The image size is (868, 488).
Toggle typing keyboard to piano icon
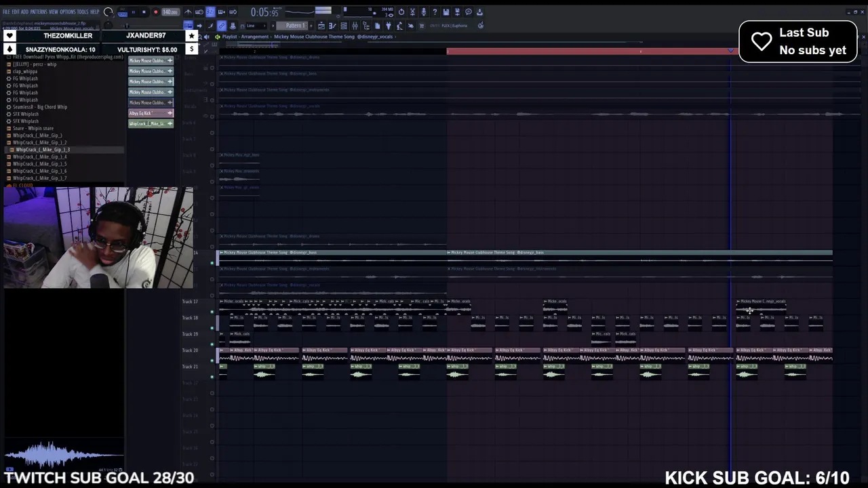(188, 26)
